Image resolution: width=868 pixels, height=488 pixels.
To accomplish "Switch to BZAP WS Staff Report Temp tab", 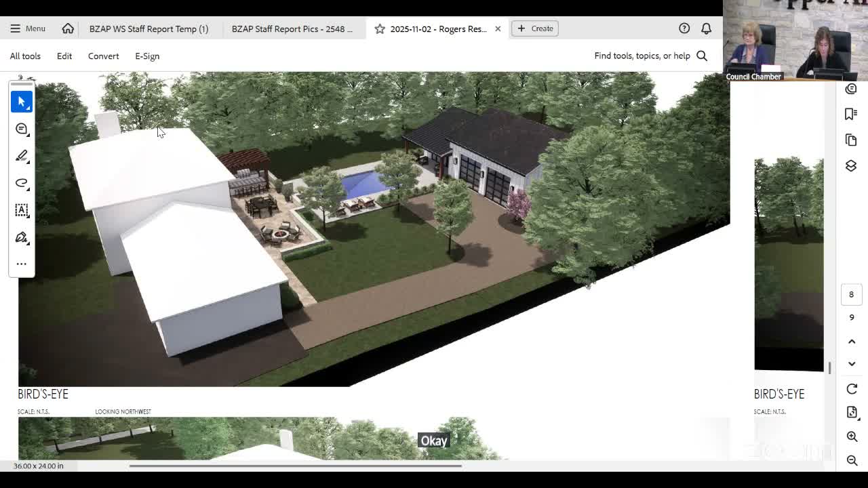I will (x=149, y=28).
